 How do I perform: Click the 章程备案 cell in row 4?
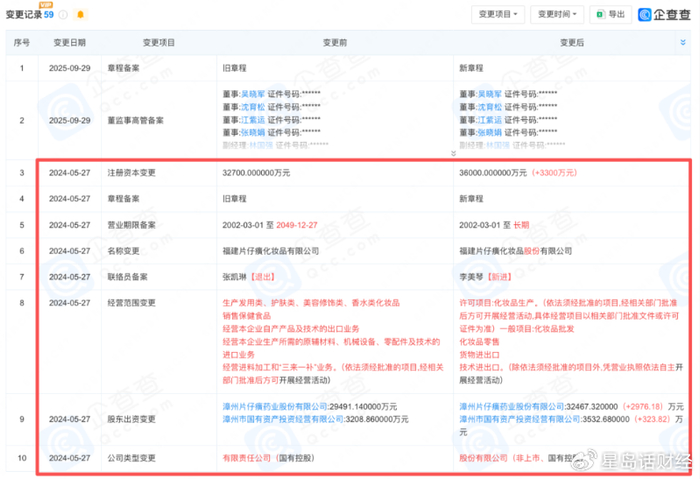pyautogui.click(x=124, y=199)
